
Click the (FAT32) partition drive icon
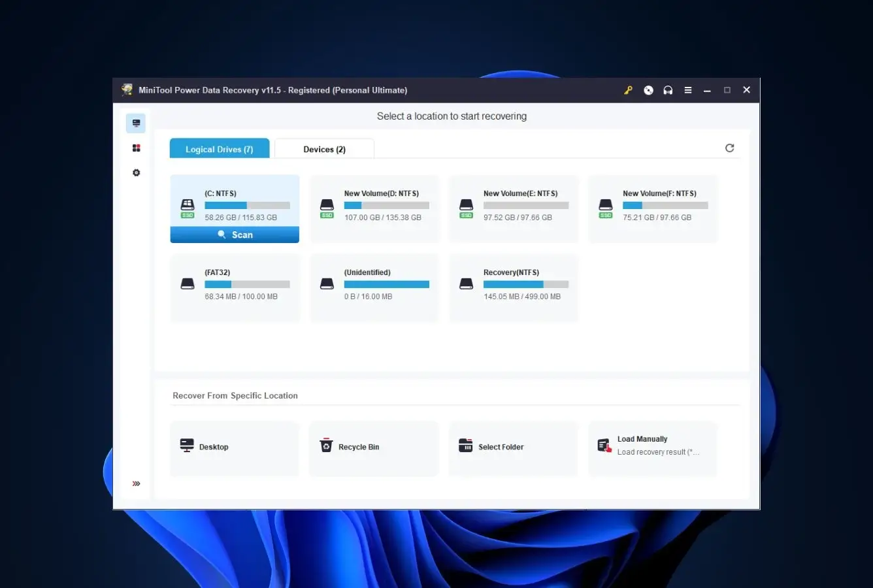click(x=188, y=284)
